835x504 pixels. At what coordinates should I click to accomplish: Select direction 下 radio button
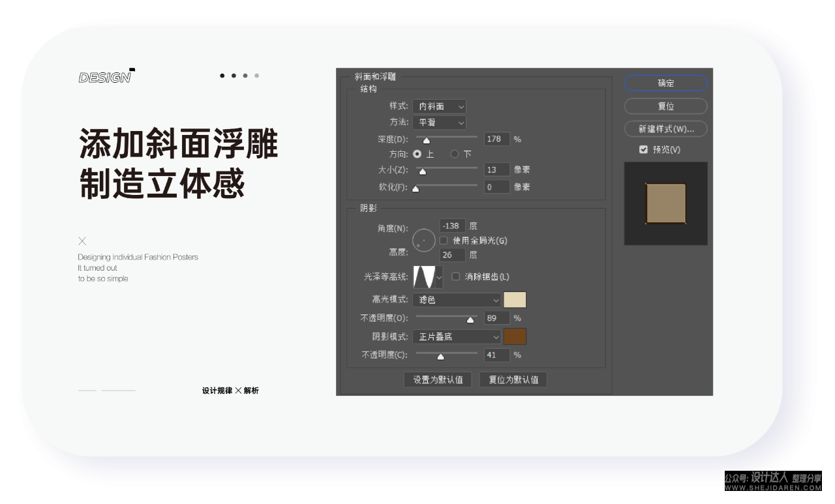click(x=455, y=155)
